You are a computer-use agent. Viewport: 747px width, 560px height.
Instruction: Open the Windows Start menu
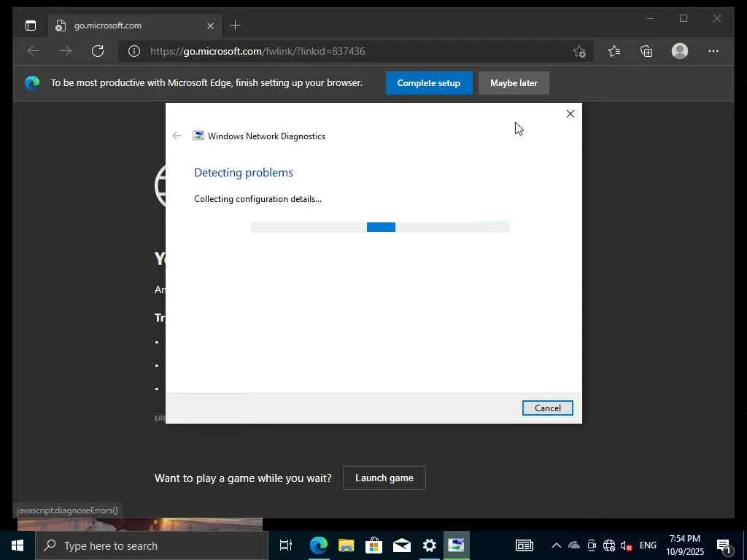pyautogui.click(x=18, y=545)
